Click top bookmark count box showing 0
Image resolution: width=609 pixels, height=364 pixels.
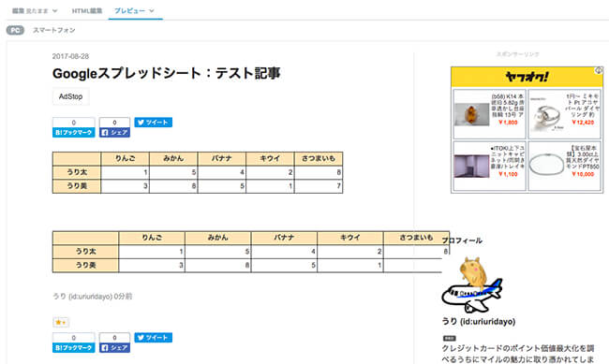[x=73, y=123]
